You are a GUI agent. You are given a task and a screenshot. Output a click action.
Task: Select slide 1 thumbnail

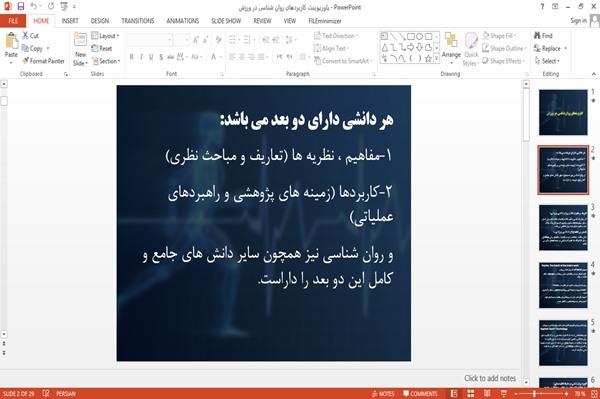tap(563, 112)
